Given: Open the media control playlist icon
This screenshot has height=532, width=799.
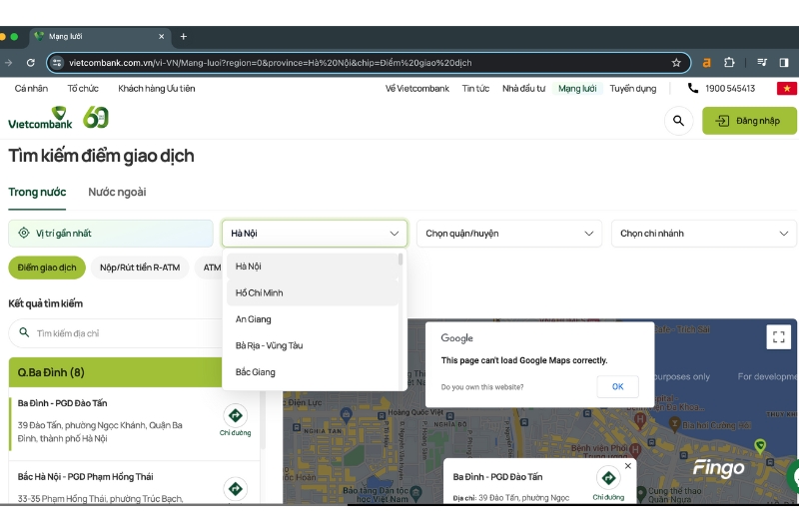Looking at the screenshot, I should tap(762, 63).
